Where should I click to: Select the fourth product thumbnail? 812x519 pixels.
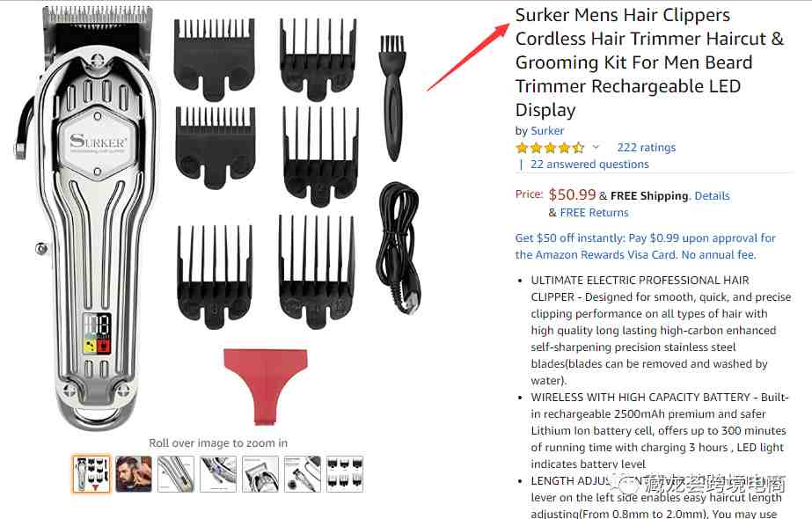click(218, 474)
